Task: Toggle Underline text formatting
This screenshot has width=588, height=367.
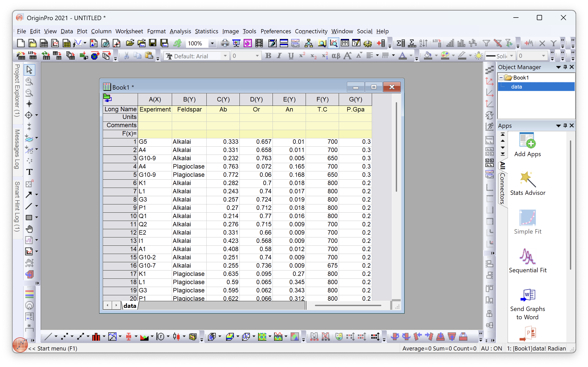Action: [291, 56]
